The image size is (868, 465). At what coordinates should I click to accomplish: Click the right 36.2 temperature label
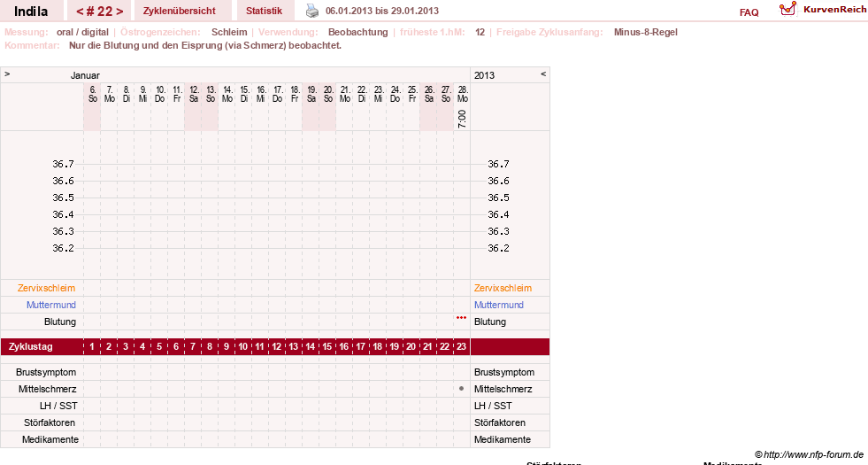coord(498,248)
